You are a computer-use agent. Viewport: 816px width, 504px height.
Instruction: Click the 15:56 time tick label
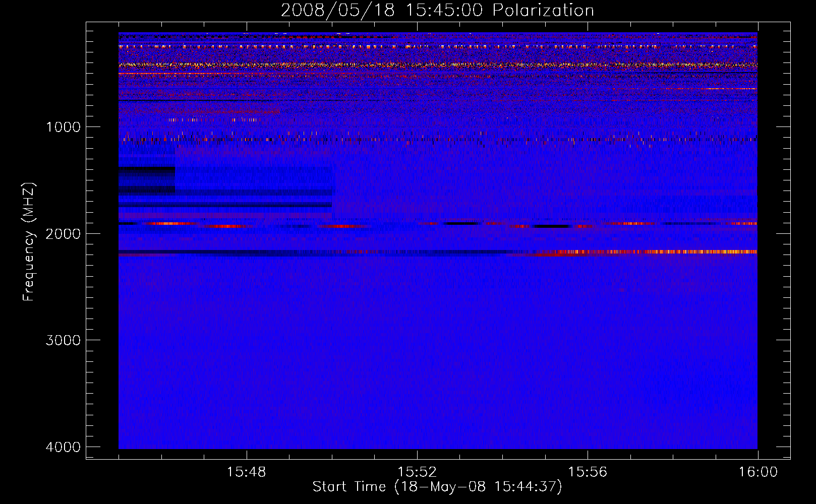[588, 472]
